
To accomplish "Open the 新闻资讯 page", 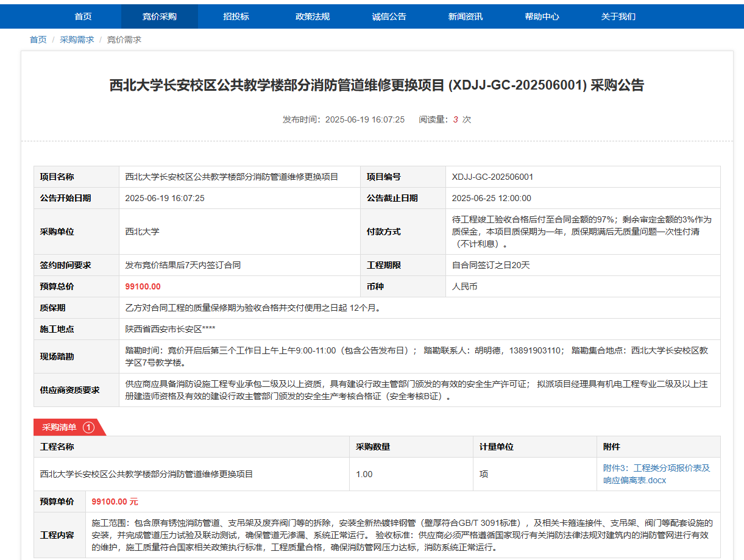I will pyautogui.click(x=465, y=16).
